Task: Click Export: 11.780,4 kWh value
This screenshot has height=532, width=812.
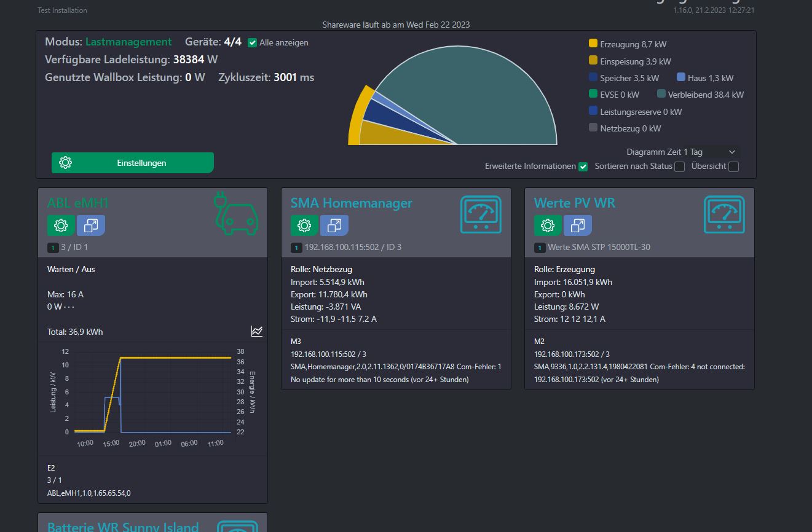Action: click(x=329, y=294)
